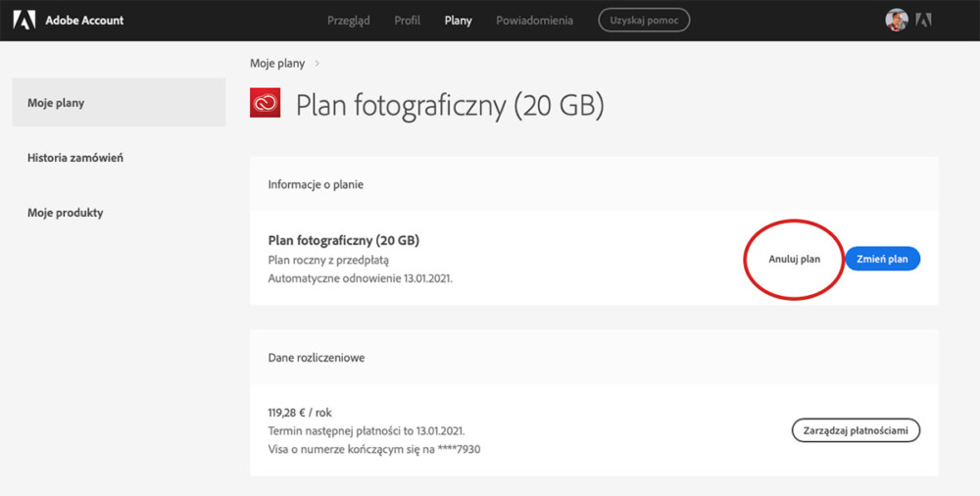
Task: Click the Adobe icon beside avatar
Action: click(924, 20)
